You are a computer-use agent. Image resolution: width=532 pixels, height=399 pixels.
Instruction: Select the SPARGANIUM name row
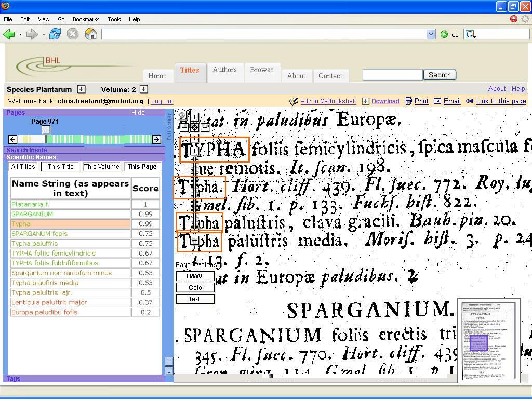tap(71, 214)
